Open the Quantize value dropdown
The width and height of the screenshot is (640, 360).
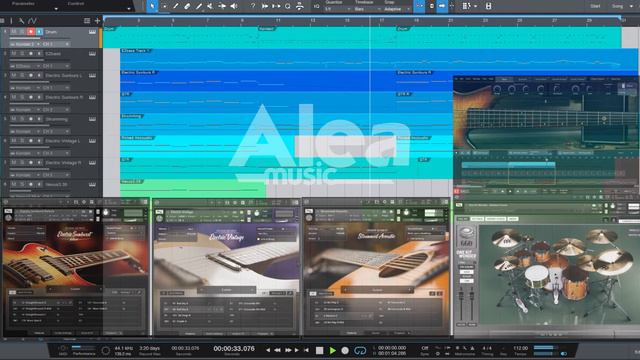point(338,9)
